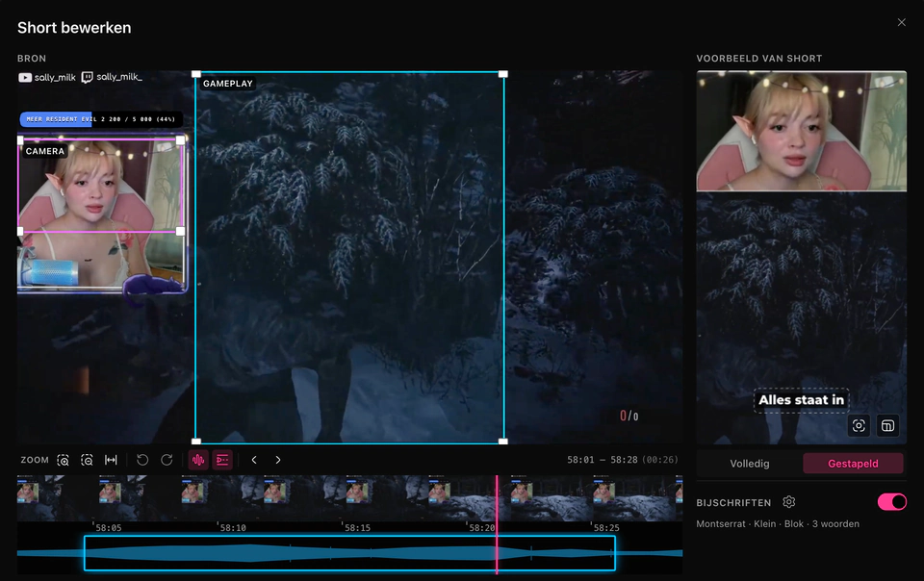Zoom out of the timeline
Image resolution: width=924 pixels, height=581 pixels.
coord(87,460)
